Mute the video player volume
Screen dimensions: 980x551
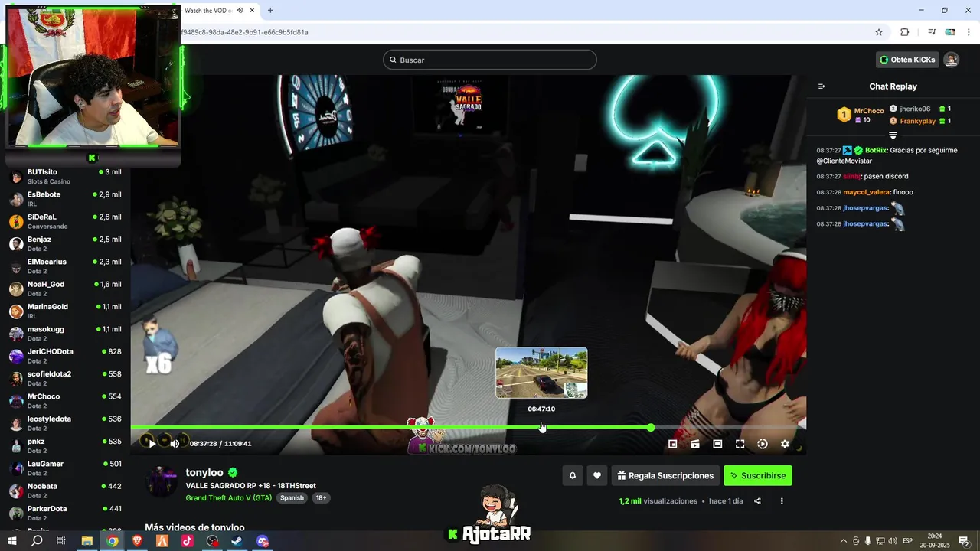(175, 444)
